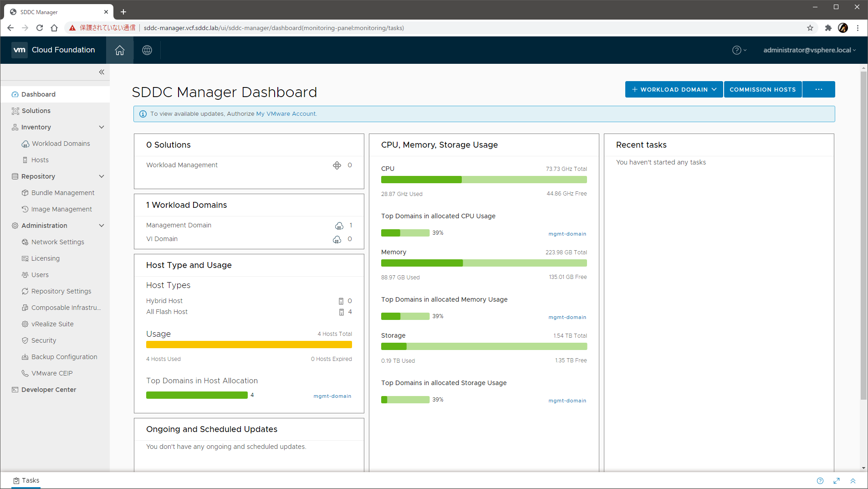Open the vRealize Suite icon
The image size is (868, 489).
coord(26,324)
